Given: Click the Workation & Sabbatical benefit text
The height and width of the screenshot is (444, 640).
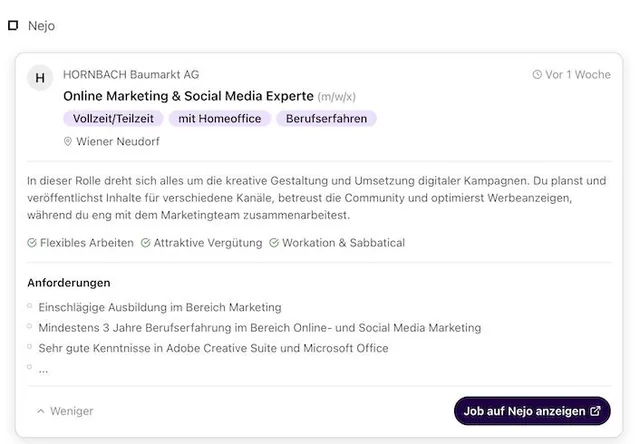Looking at the screenshot, I should [x=343, y=243].
